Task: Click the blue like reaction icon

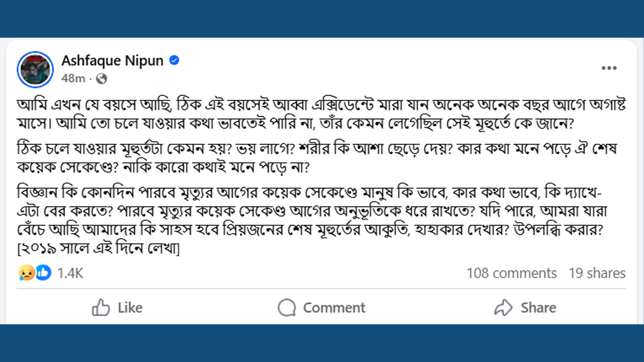Action: point(43,273)
